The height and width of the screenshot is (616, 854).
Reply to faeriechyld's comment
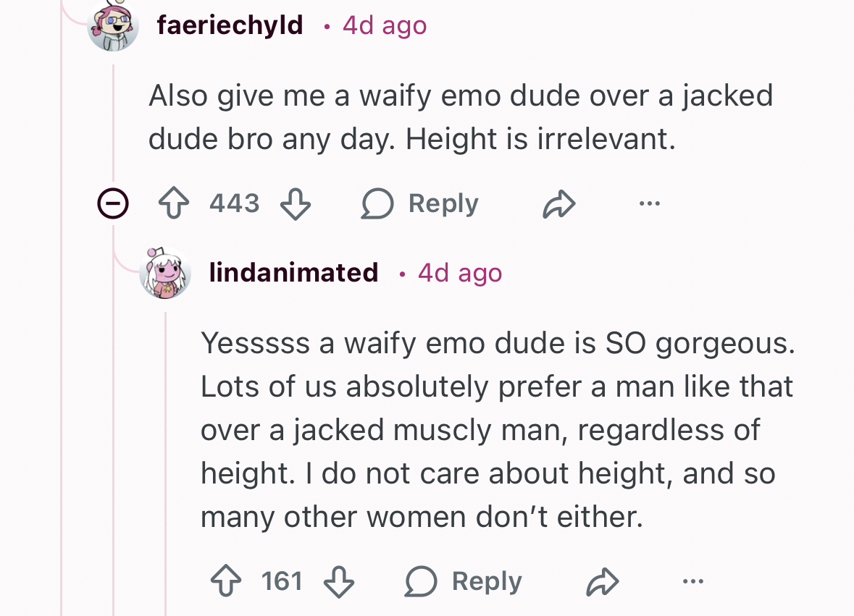coord(420,205)
